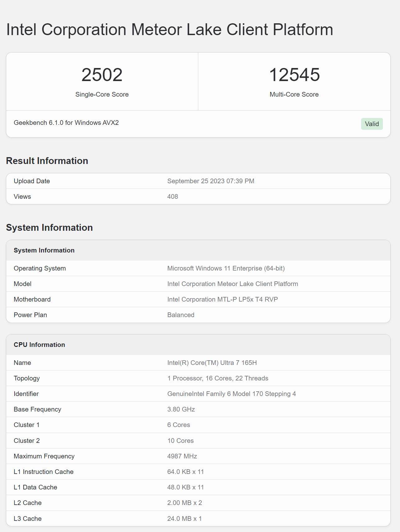
Task: Click the Result Information heading
Action: tap(47, 161)
